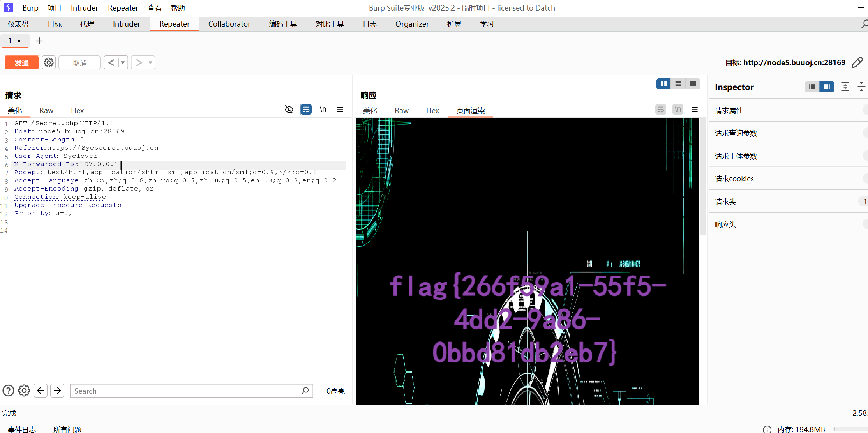Switch to 编码工具 decoder tab

click(x=283, y=24)
